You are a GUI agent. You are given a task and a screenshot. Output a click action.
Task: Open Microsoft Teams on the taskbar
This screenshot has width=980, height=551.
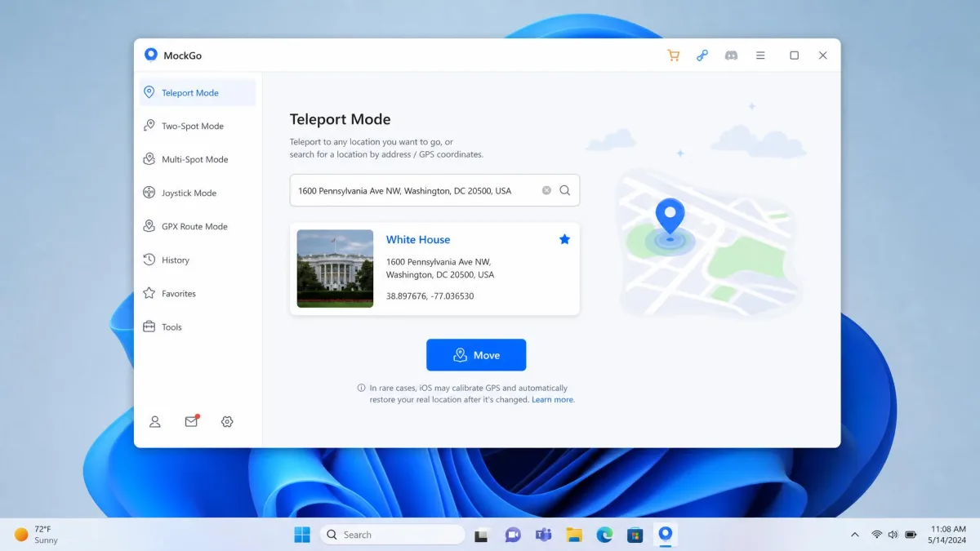click(543, 535)
